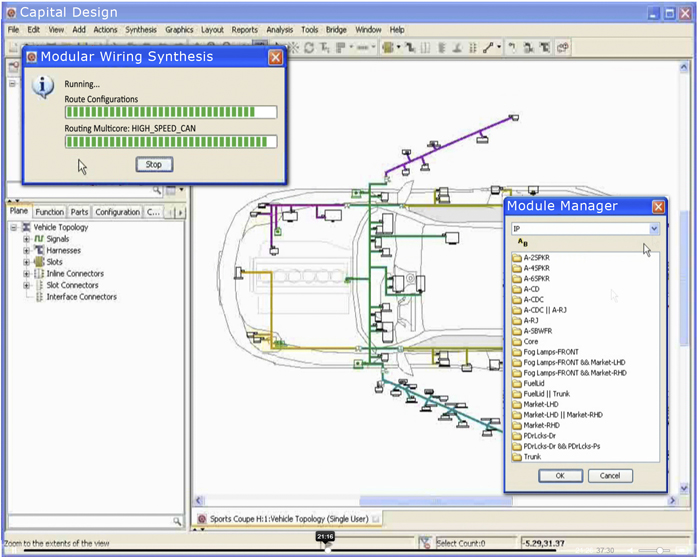Click the filter icon in the status bar
700x557 pixels.
click(x=425, y=543)
